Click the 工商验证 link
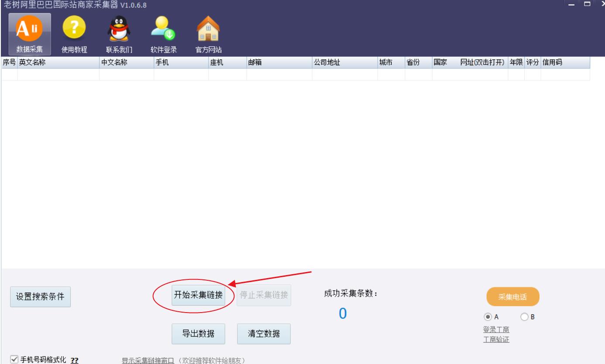 tap(496, 340)
